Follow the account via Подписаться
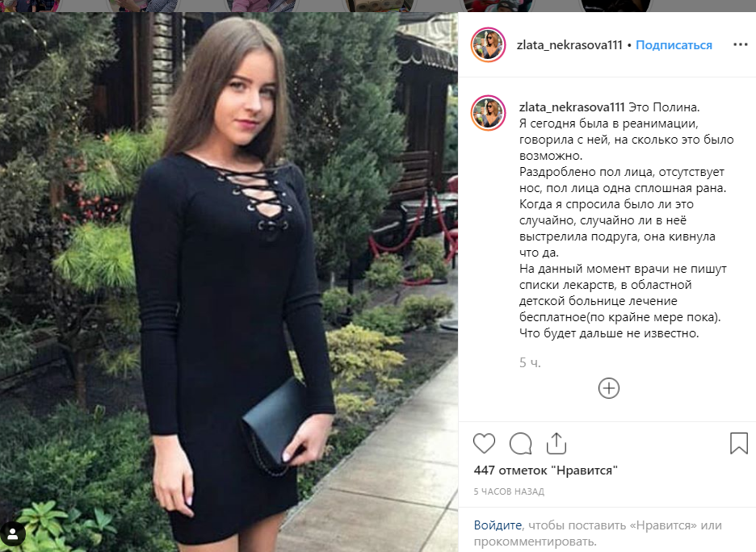756x552 pixels. (674, 45)
